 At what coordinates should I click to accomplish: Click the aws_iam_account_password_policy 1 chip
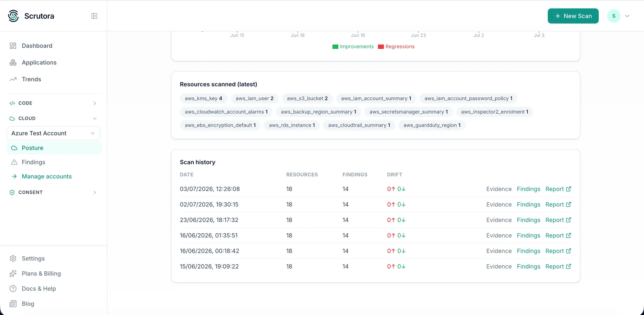(x=468, y=99)
